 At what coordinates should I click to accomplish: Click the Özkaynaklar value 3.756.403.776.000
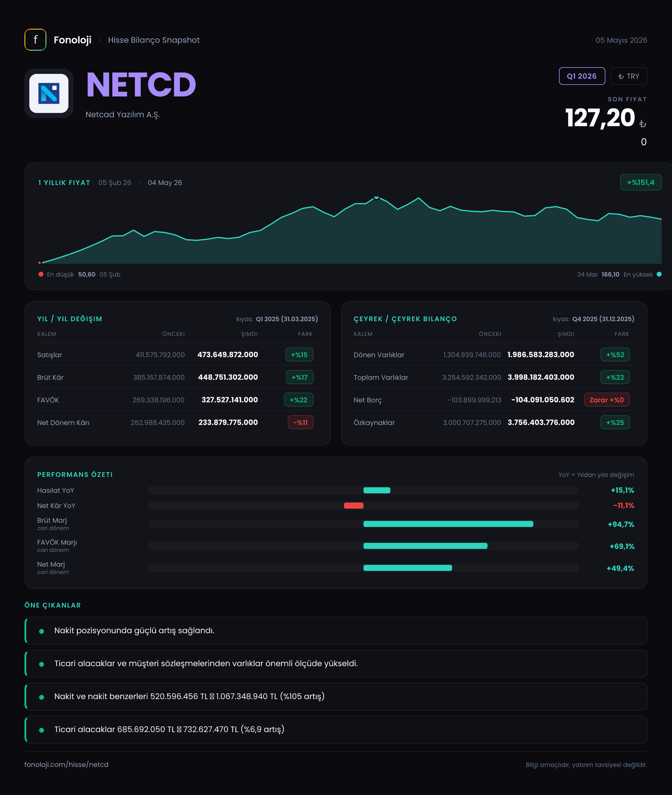(541, 422)
